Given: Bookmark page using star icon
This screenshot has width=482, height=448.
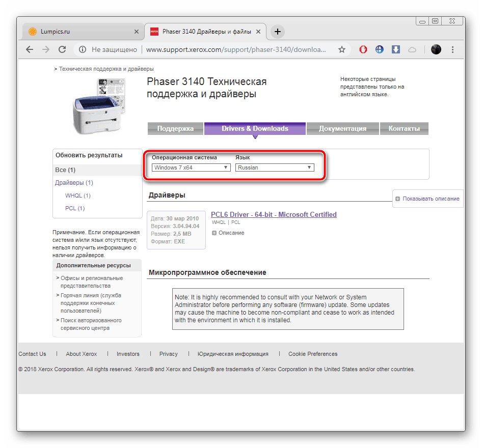Looking at the screenshot, I should [x=342, y=49].
